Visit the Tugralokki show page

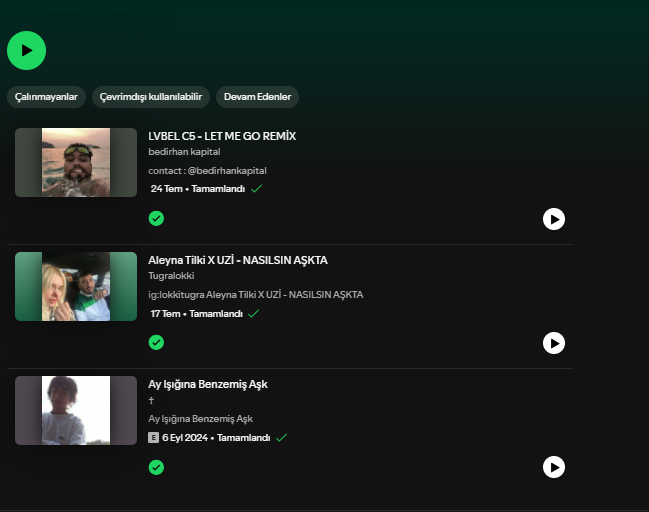[x=171, y=276]
